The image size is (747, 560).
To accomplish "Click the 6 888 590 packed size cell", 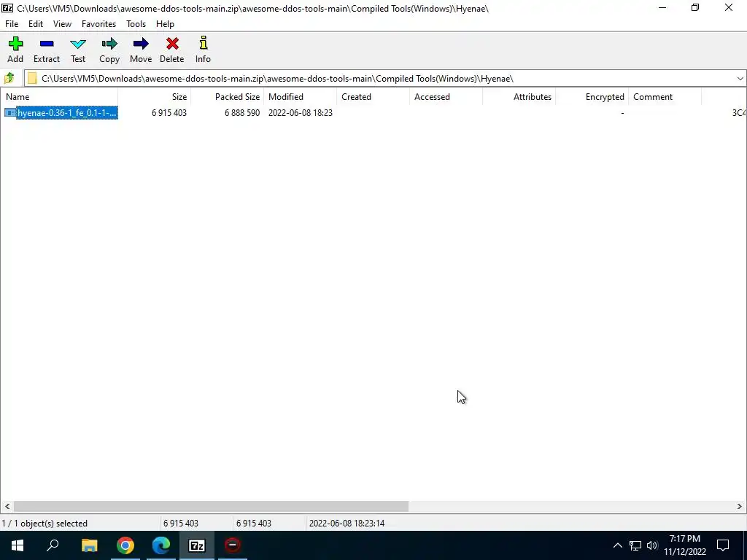I will [242, 113].
